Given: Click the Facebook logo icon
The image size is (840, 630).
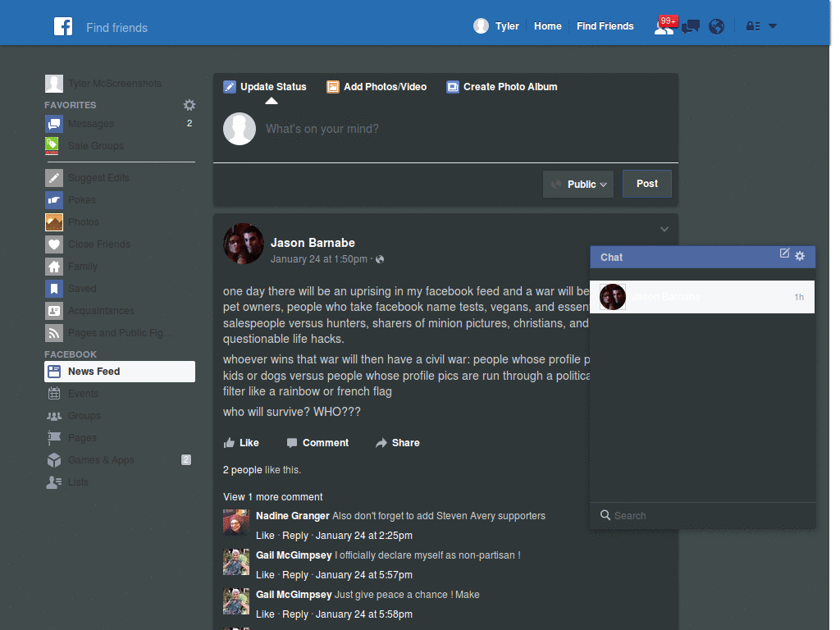Looking at the screenshot, I should [x=63, y=26].
